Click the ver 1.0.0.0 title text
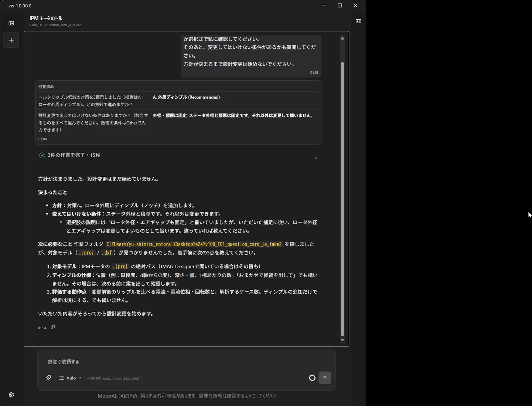The height and width of the screenshot is (406, 532). pyautogui.click(x=20, y=6)
